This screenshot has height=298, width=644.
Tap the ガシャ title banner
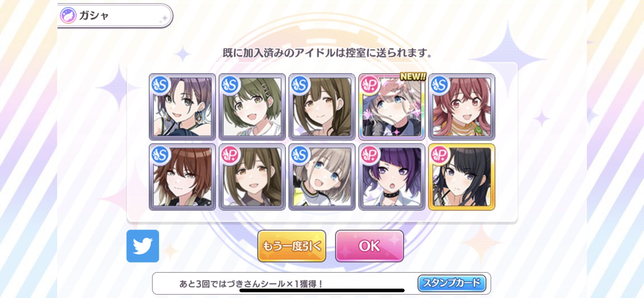pos(115,15)
